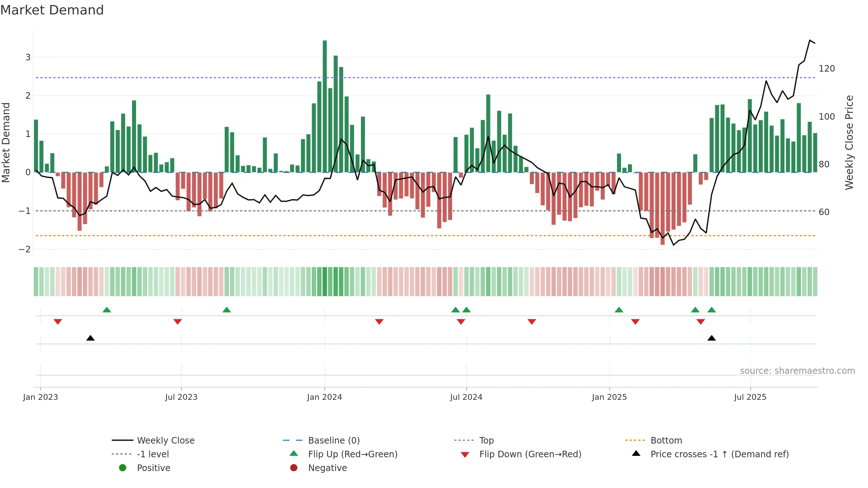Click the Jan 2024 x-axis label
868x488 pixels.
tap(324, 397)
